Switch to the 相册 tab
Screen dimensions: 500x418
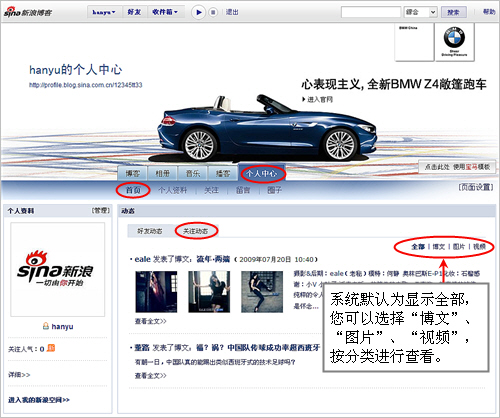162,173
